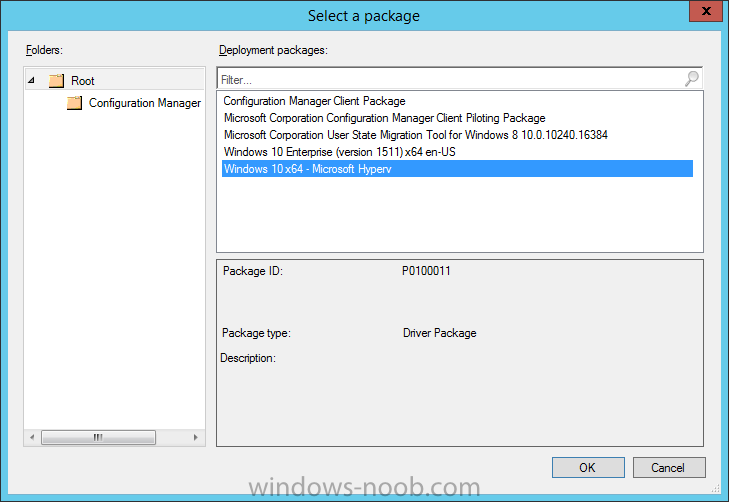Screen dimensions: 729x502
Task: Click the Package type label
Action: coord(256,333)
